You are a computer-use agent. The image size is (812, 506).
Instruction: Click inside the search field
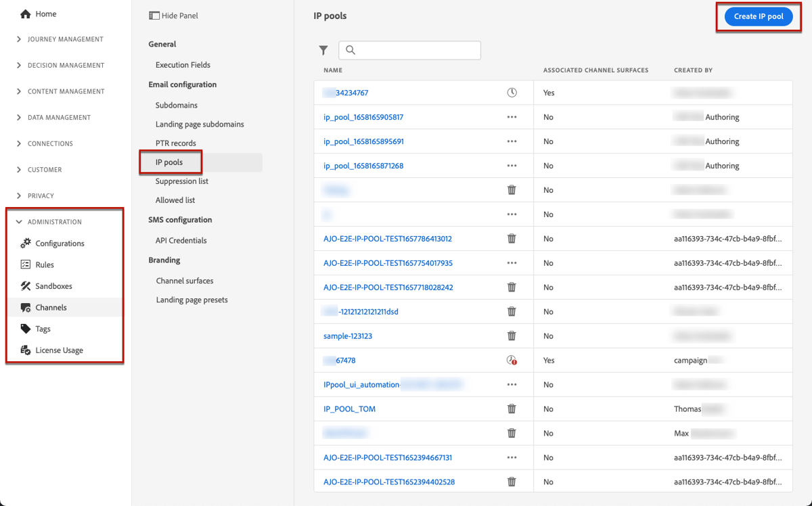point(409,50)
